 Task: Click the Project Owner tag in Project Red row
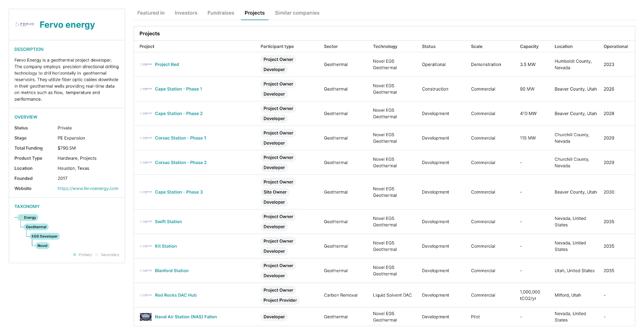tap(279, 60)
